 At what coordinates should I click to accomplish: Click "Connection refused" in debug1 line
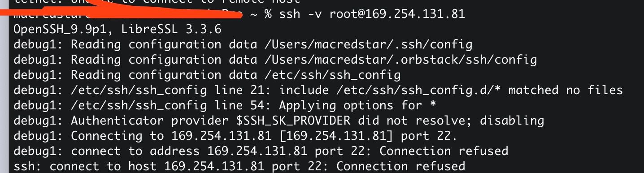444,151
